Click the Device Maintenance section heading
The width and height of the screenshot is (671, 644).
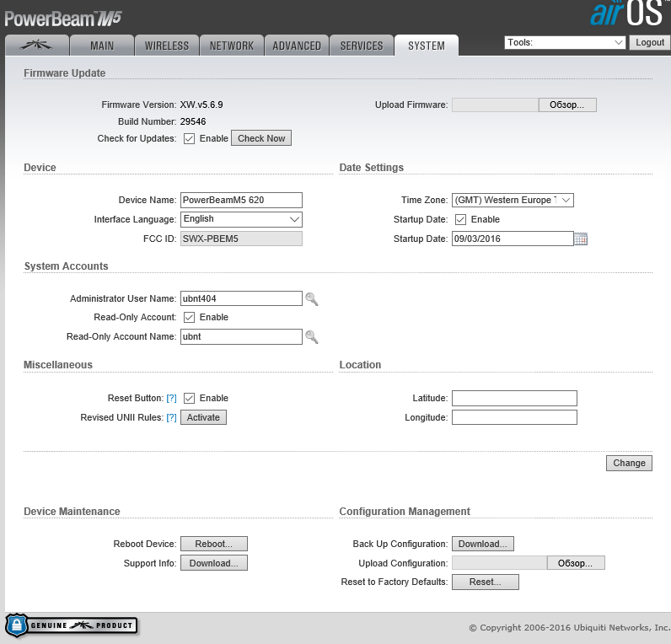[72, 512]
